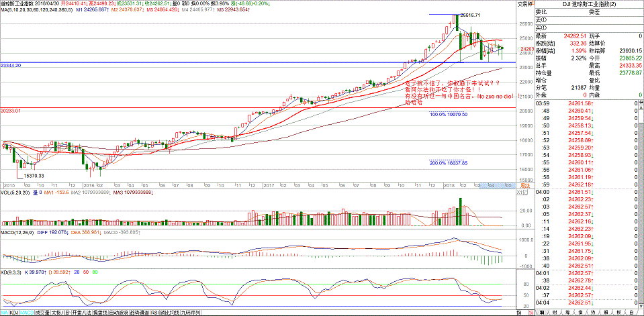Viewport: 644px width, 316px height.
Task: Click the 委比 label in the quote panel
Action: [x=542, y=12]
